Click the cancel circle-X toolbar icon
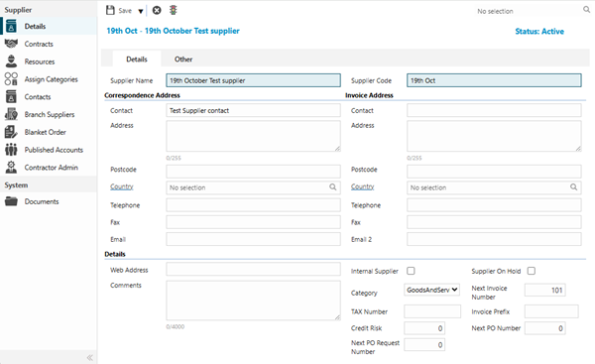The width and height of the screenshot is (595, 364). 157,10
